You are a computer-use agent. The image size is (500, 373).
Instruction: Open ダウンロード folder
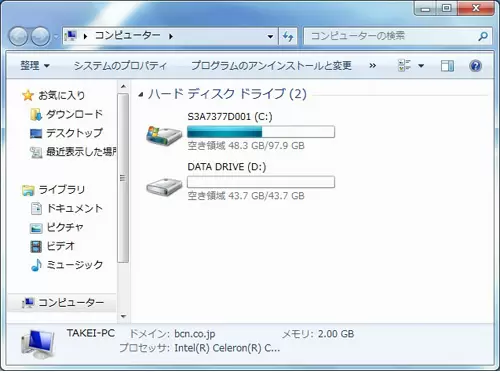click(74, 114)
